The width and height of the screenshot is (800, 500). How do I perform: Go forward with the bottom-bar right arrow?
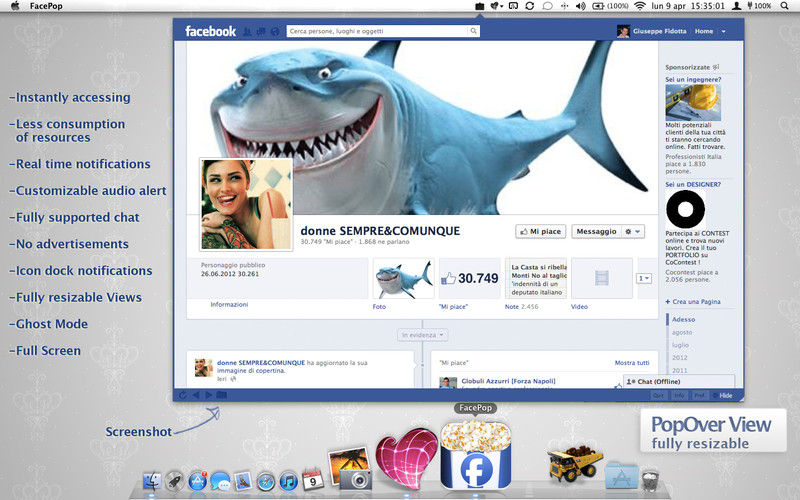(x=208, y=395)
